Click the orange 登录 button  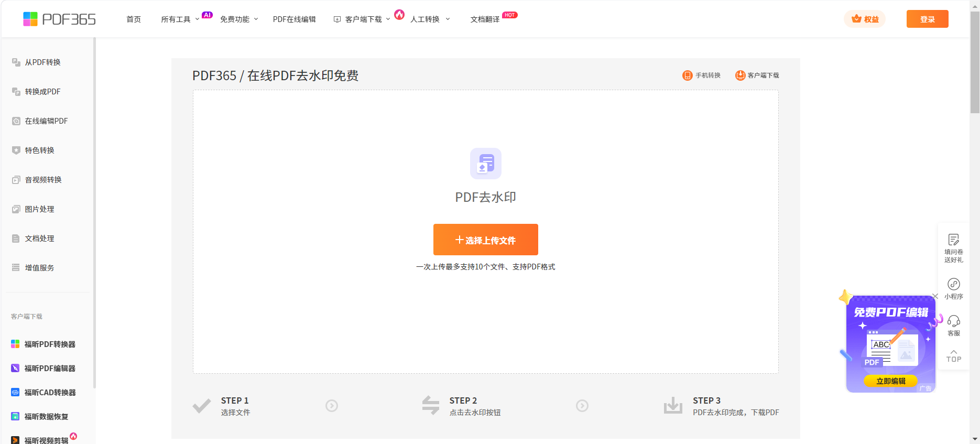[x=927, y=19]
